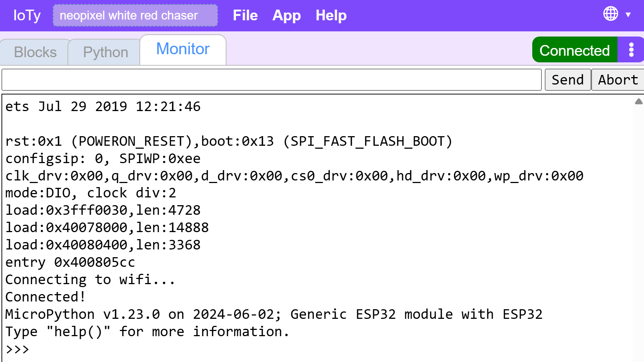Open the Help menu
Screen dimensions: 644x362
331,15
